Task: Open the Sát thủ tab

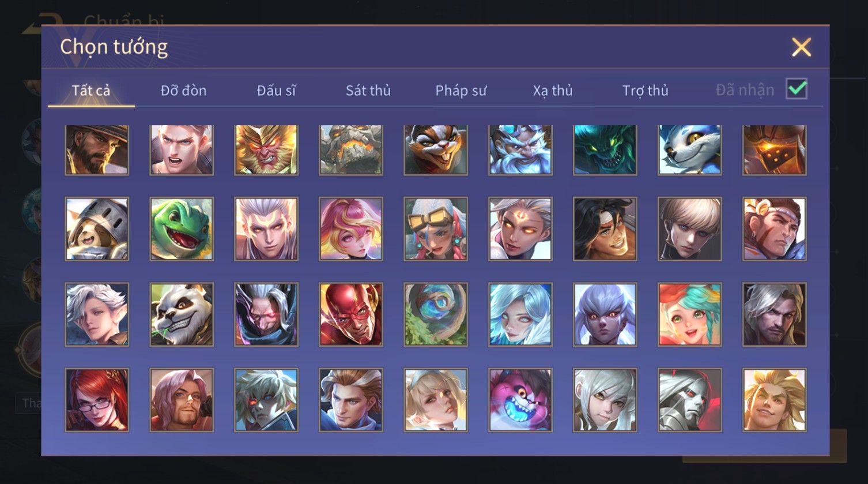Action: coord(368,91)
